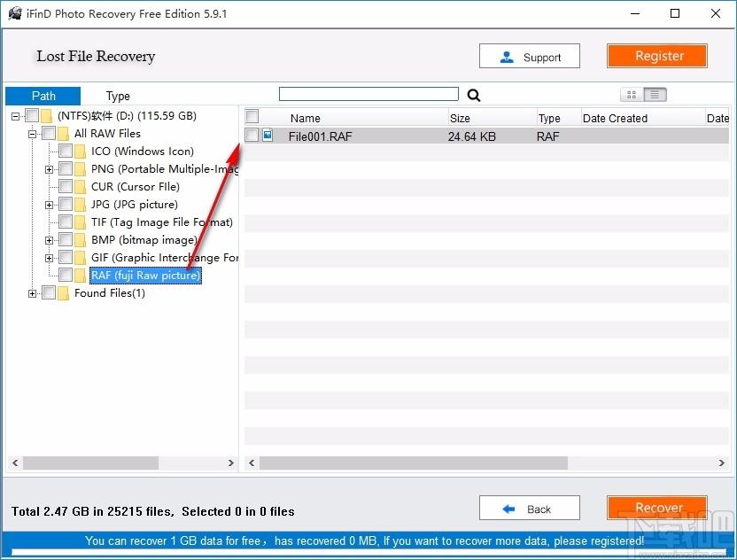Open the Support button
The image size is (737, 560).
pos(529,57)
